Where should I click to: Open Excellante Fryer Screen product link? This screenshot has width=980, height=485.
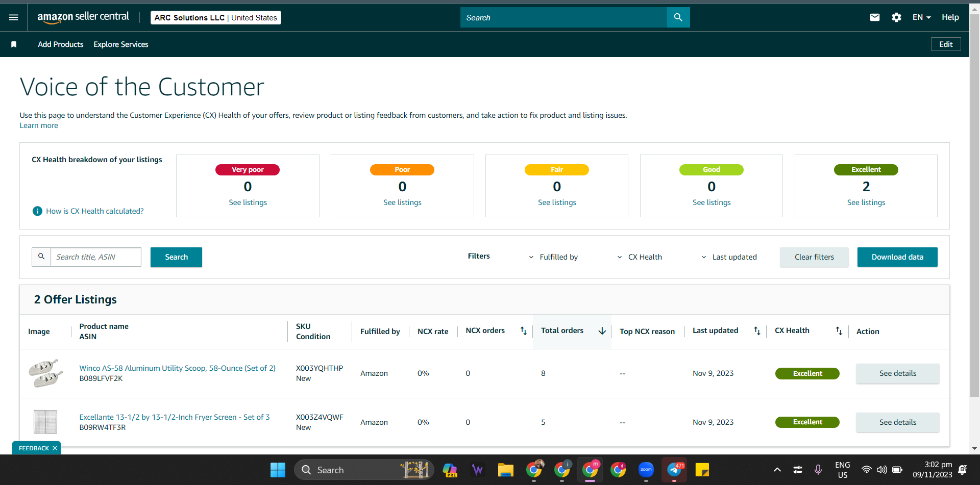[175, 417]
